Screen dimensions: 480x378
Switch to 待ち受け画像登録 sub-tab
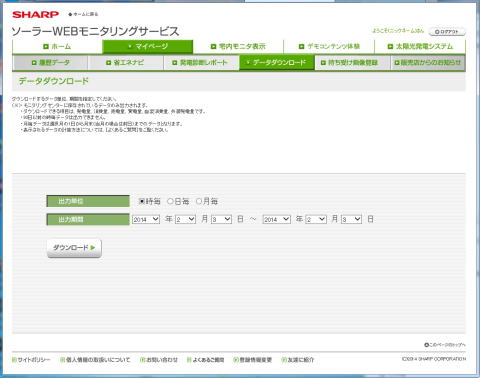click(x=352, y=63)
